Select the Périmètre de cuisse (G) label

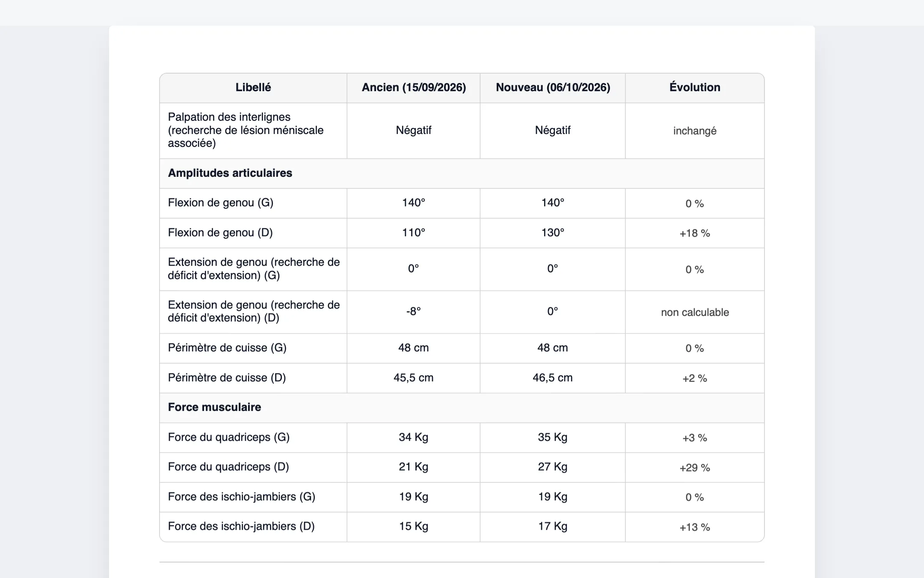click(227, 348)
